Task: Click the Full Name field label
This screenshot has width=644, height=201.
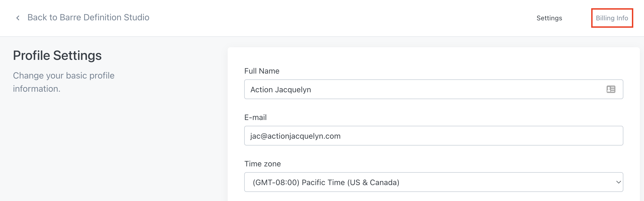Action: 262,71
